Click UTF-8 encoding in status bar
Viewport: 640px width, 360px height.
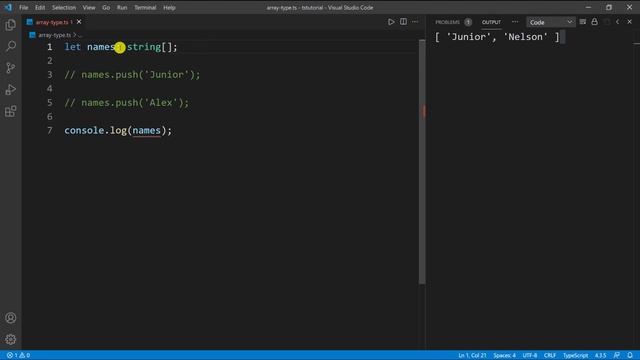(x=530, y=355)
